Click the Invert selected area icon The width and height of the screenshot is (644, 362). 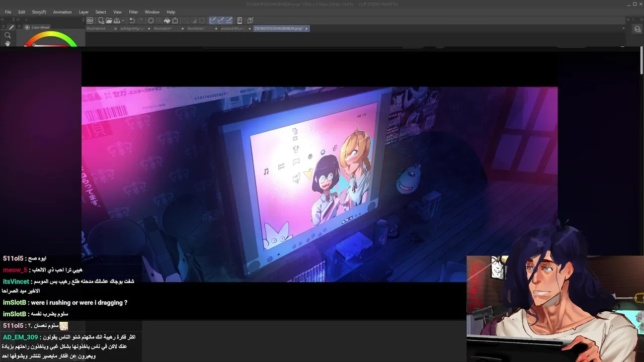click(194, 21)
